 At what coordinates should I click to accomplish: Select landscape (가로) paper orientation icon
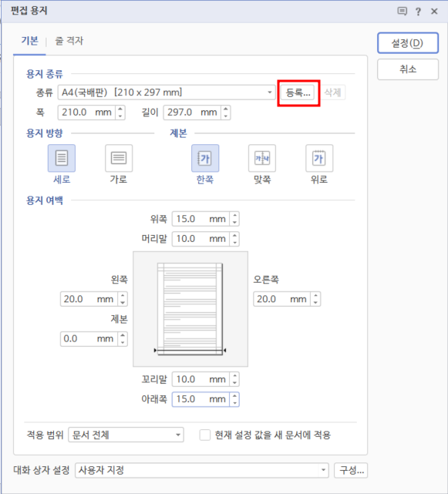(119, 158)
